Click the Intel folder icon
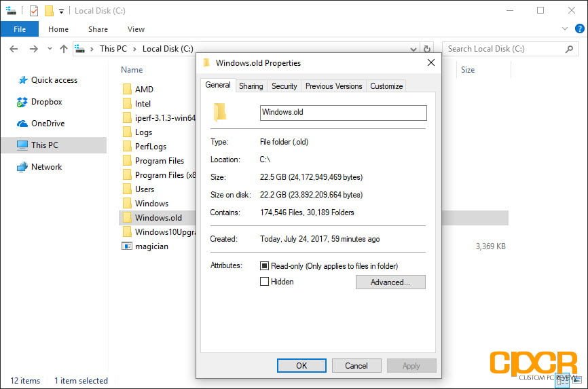Image resolution: width=588 pixels, height=389 pixels. tap(127, 104)
